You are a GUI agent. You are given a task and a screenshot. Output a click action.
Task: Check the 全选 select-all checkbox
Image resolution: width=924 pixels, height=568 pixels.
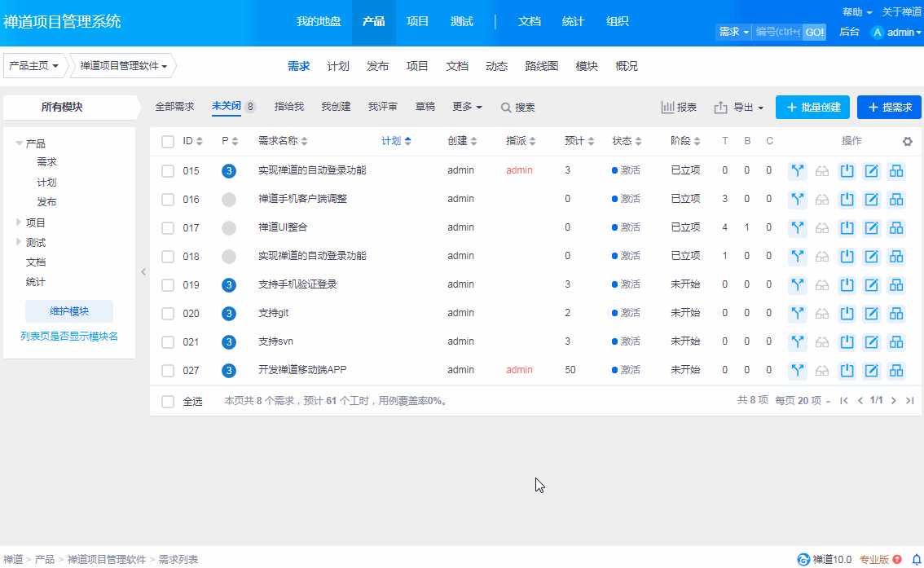(168, 402)
